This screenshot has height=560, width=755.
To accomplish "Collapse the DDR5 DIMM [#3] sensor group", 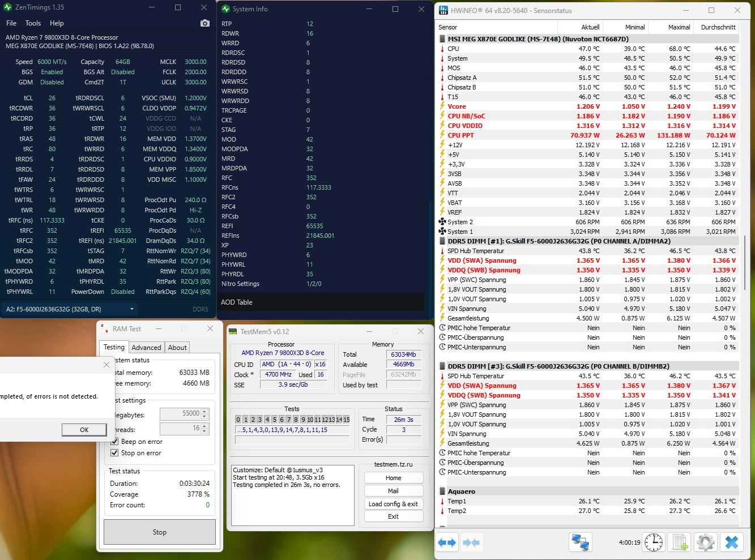I will (x=589, y=366).
